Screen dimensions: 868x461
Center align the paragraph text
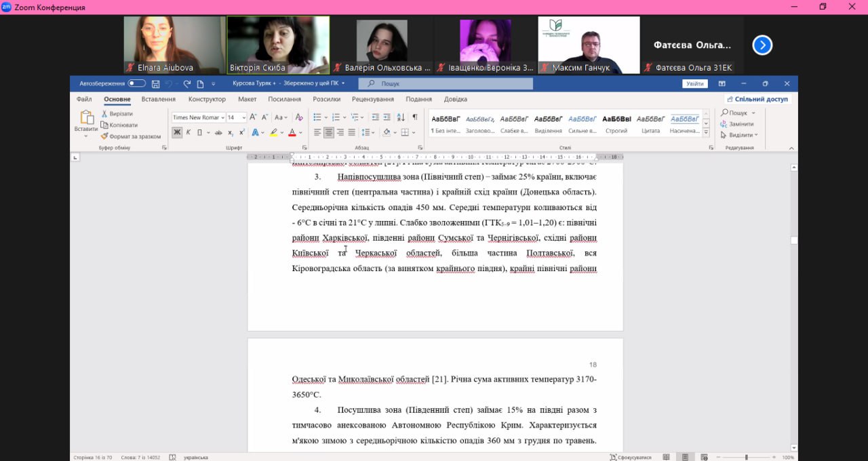tap(329, 133)
